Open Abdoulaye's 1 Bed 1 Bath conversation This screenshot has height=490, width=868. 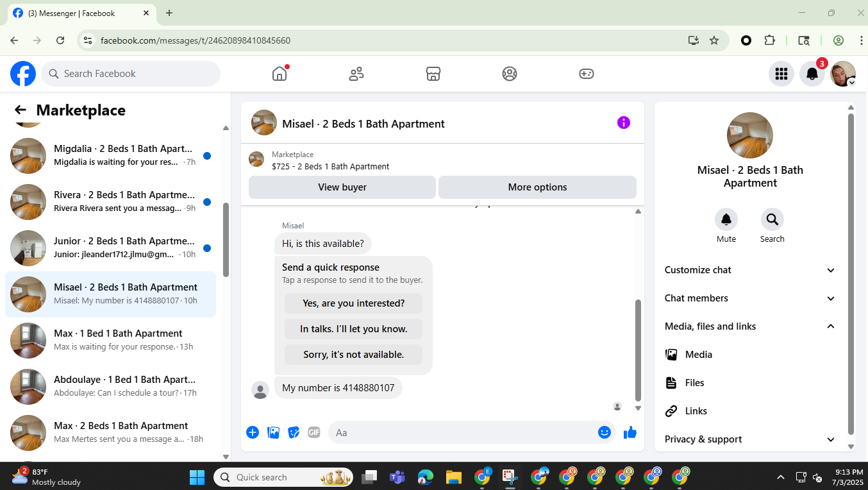110,387
